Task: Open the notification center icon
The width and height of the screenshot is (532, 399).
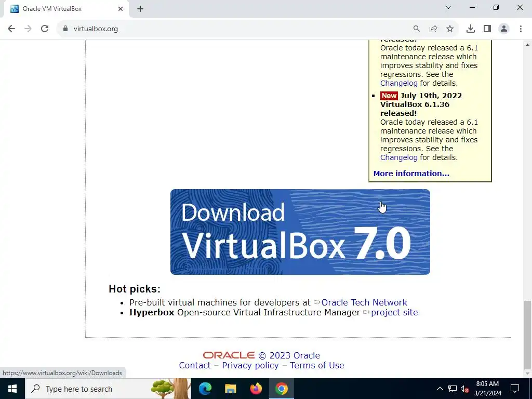Action: pyautogui.click(x=515, y=389)
